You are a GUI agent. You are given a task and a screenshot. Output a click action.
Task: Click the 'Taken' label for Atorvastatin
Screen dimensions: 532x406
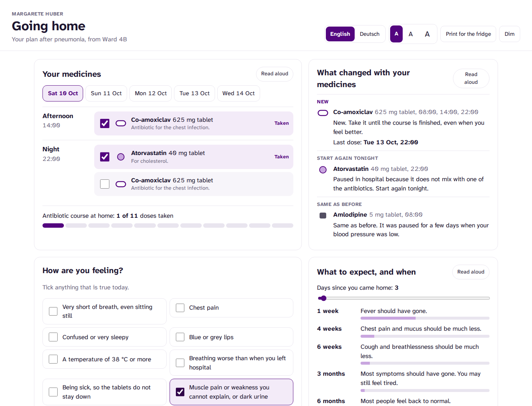tap(282, 157)
